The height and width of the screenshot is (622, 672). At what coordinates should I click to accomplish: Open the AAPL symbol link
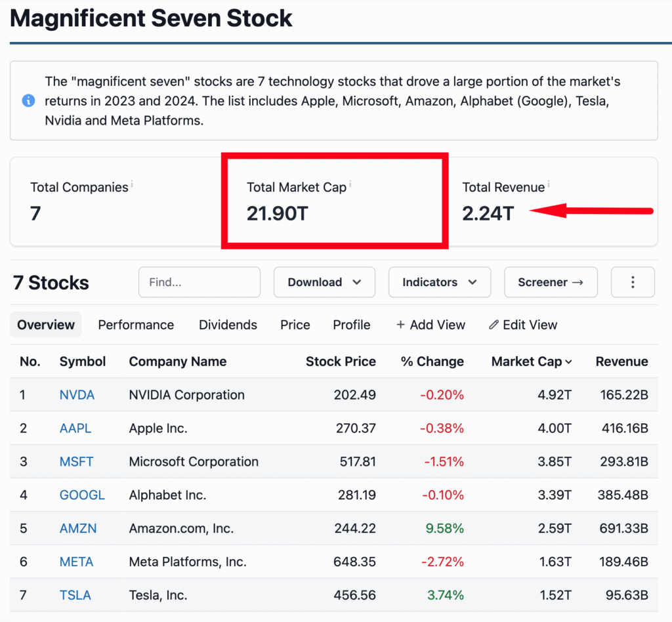pyautogui.click(x=75, y=428)
